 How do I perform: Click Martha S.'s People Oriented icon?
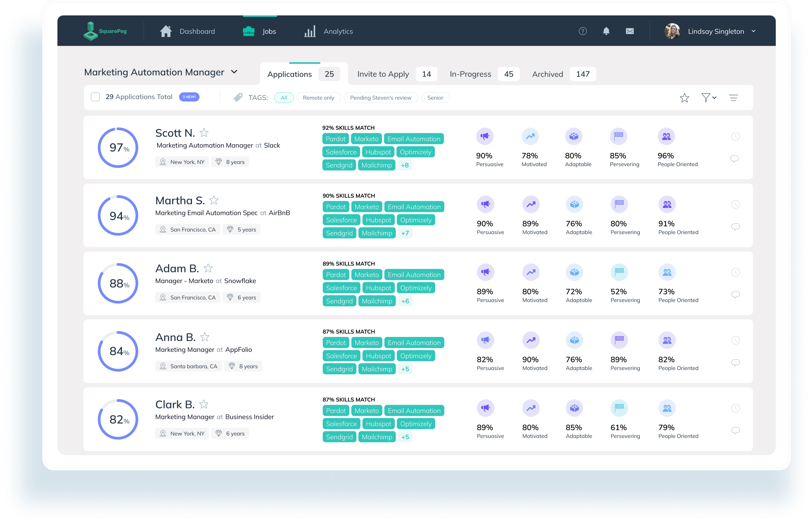tap(667, 204)
